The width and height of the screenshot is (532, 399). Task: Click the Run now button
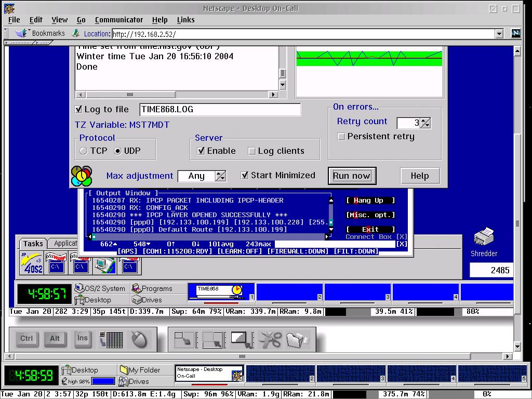[x=352, y=176]
